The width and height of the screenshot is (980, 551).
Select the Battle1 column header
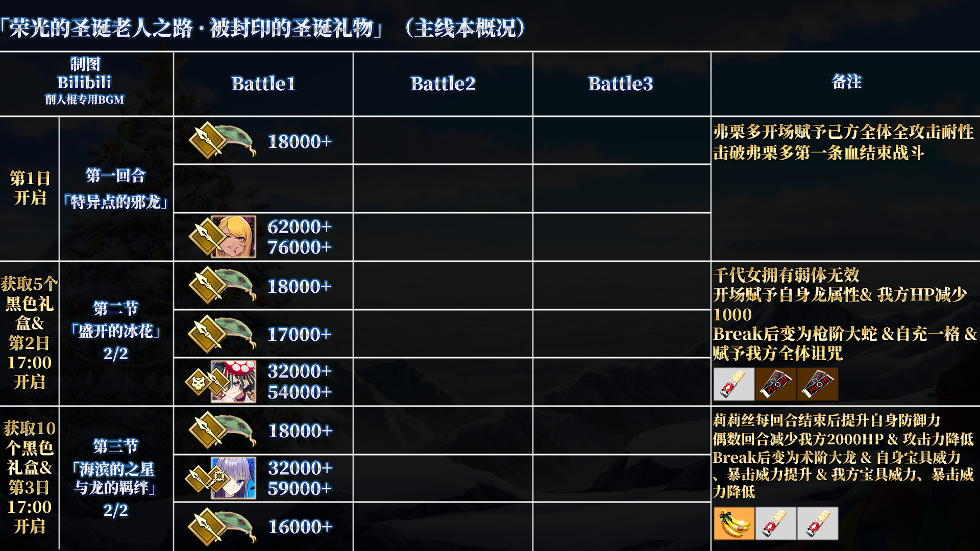coord(263,84)
